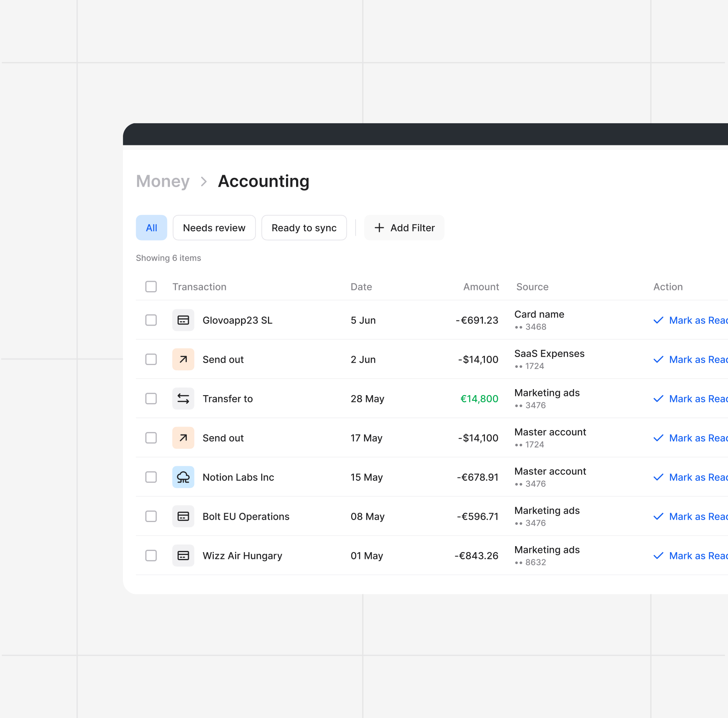Click the transfer arrows icon beside Transfer to

pos(183,399)
